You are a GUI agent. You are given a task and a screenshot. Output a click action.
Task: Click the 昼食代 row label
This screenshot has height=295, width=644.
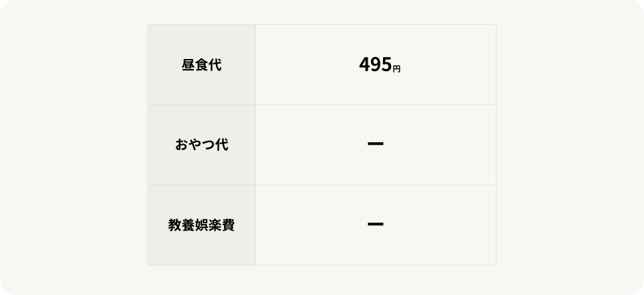(201, 65)
